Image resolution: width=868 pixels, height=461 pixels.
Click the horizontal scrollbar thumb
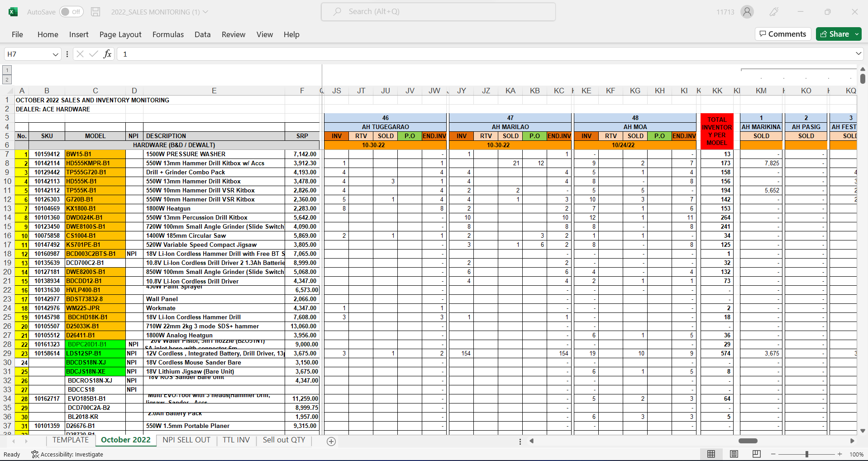coord(748,441)
